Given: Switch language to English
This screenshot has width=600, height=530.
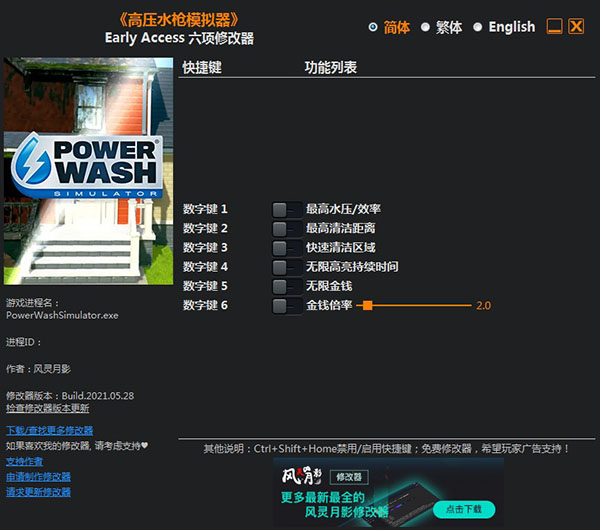Looking at the screenshot, I should tap(478, 27).
